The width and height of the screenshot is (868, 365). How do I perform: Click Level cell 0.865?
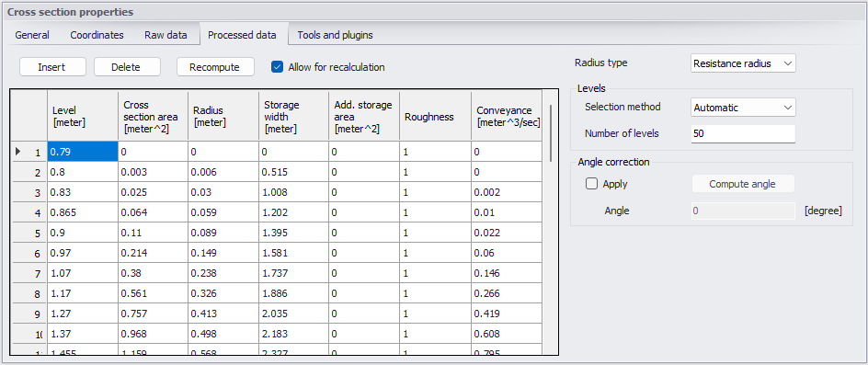pyautogui.click(x=83, y=212)
